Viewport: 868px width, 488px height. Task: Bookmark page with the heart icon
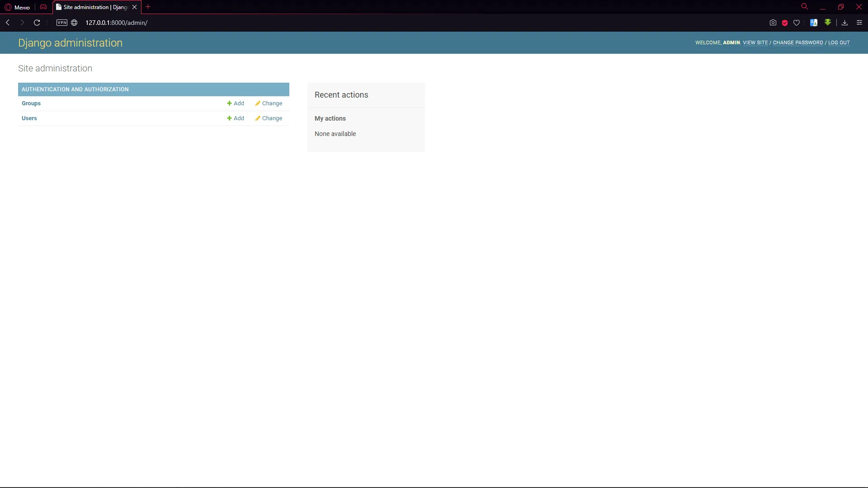(x=797, y=23)
